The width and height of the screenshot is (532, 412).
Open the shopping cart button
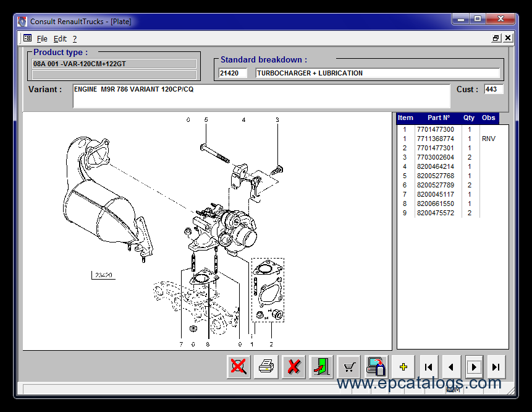[348, 367]
